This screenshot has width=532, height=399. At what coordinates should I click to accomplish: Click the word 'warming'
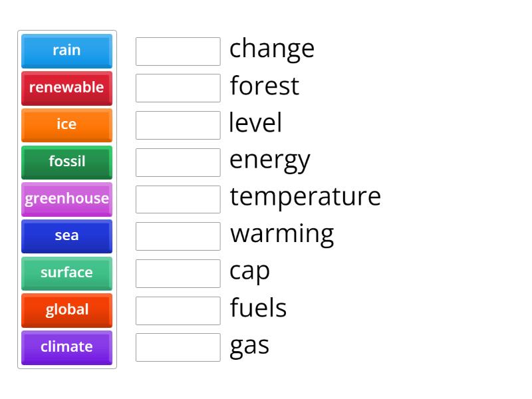[x=281, y=233]
